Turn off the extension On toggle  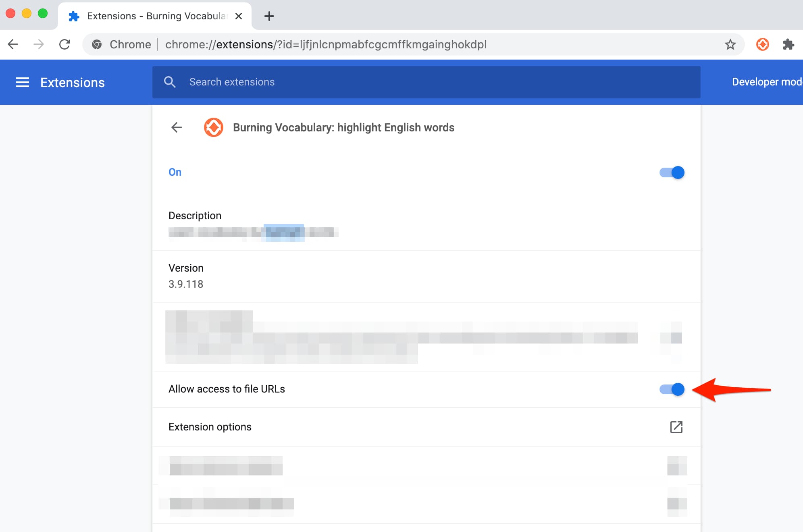click(x=672, y=172)
